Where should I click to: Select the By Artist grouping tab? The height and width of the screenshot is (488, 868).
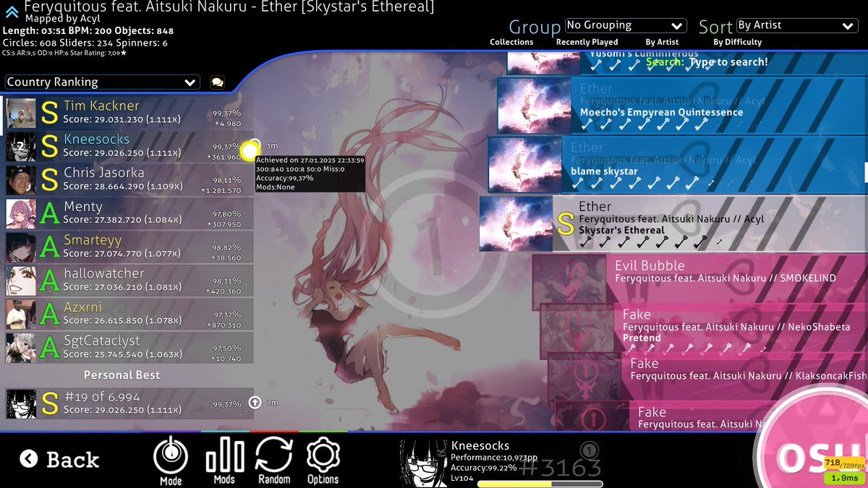tap(662, 42)
